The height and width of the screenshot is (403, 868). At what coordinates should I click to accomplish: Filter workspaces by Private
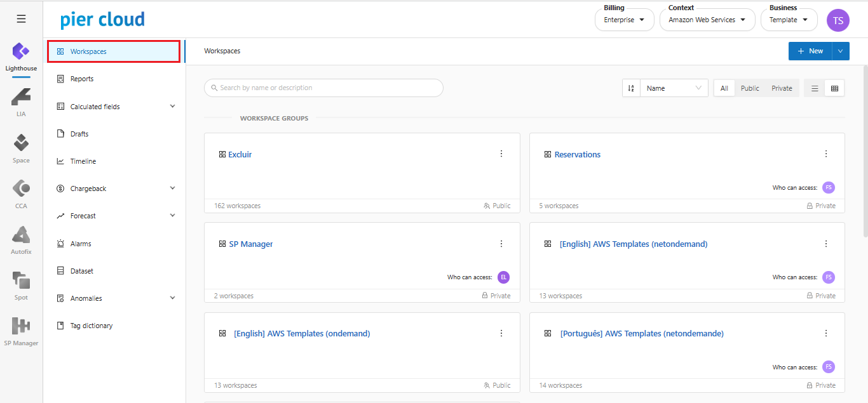click(782, 88)
